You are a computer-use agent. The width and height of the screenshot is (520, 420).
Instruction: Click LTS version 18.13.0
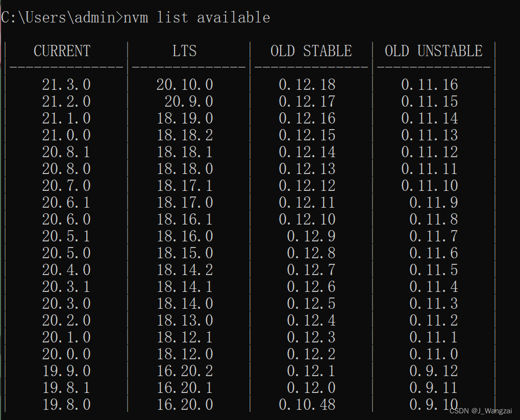click(185, 320)
